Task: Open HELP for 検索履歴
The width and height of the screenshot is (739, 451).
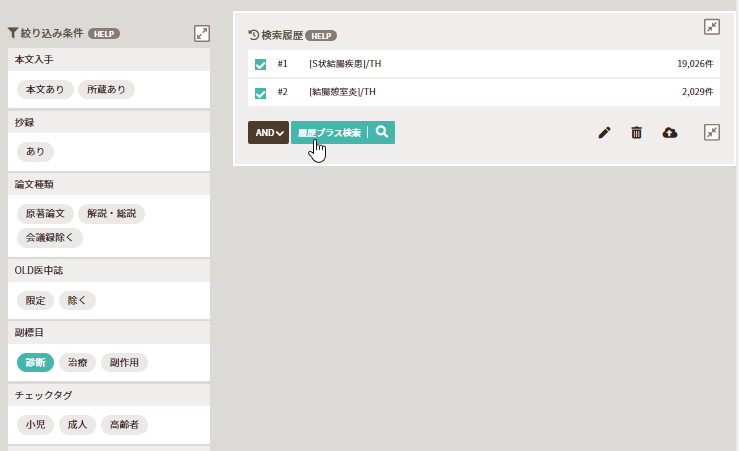Action: [x=320, y=36]
